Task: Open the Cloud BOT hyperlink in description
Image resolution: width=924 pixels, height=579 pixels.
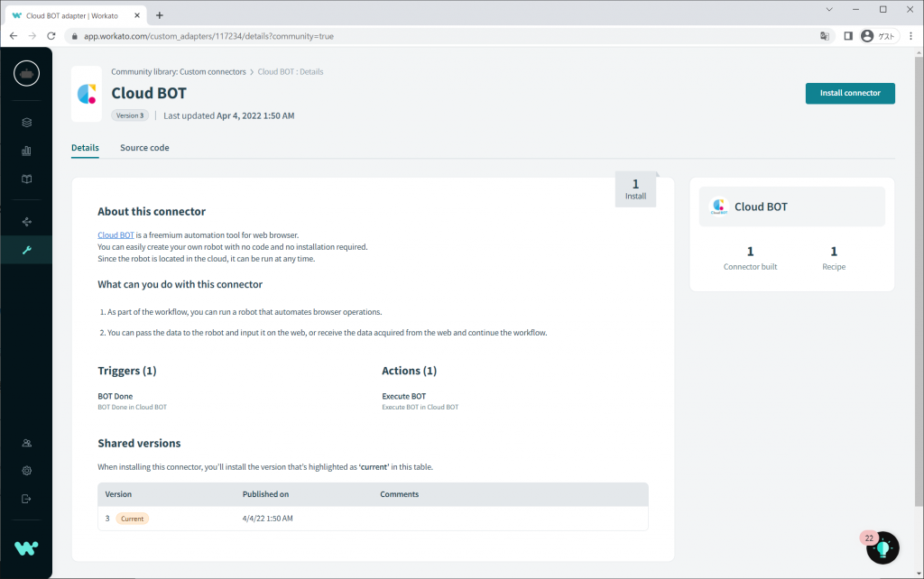Action: coord(115,235)
